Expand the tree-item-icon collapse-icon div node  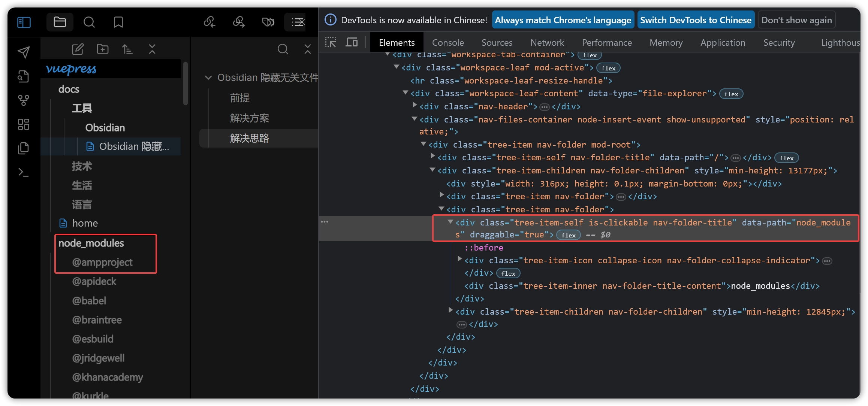[x=459, y=259]
